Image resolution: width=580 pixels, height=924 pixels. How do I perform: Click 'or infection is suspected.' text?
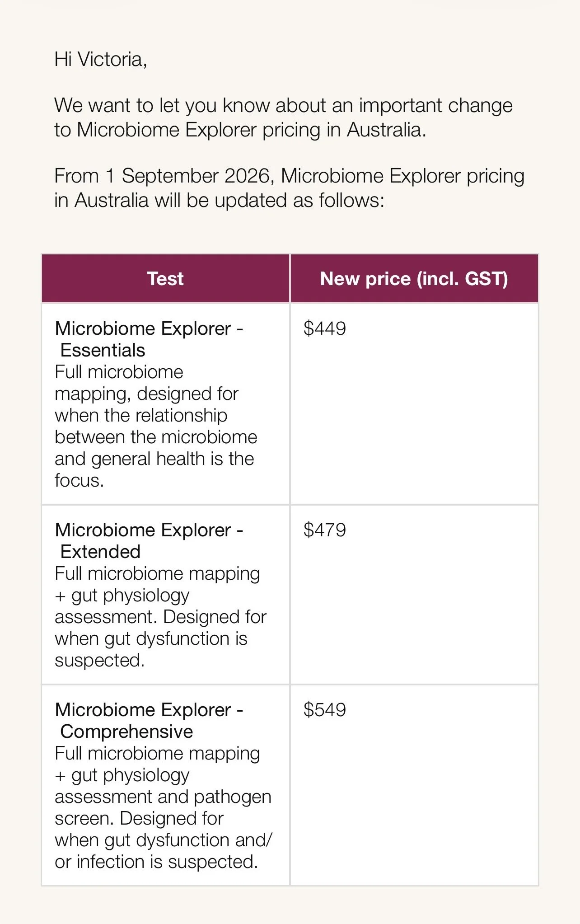tap(156, 862)
